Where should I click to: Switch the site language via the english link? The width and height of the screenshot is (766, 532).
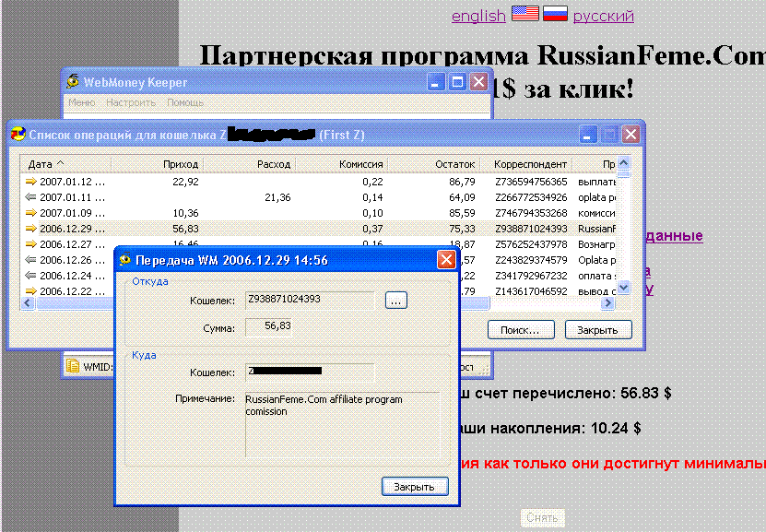(477, 16)
